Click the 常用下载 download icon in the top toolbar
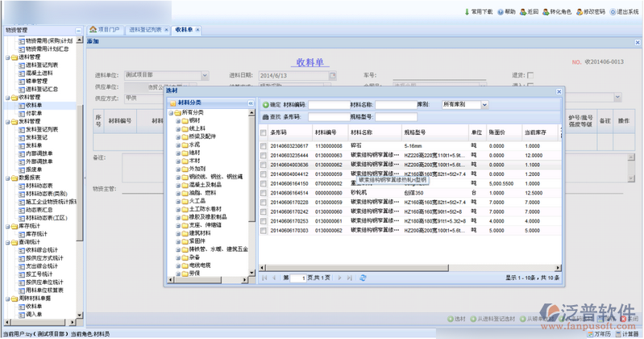This screenshot has width=644, height=339. point(468,12)
